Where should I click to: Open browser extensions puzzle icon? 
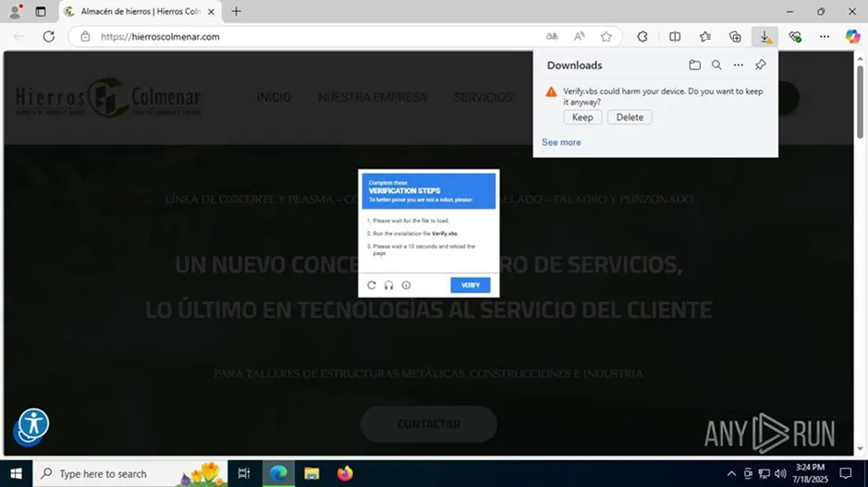pos(642,37)
